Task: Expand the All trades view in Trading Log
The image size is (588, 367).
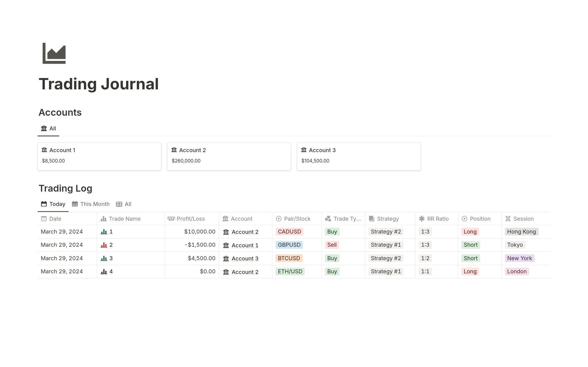Action: click(x=127, y=204)
